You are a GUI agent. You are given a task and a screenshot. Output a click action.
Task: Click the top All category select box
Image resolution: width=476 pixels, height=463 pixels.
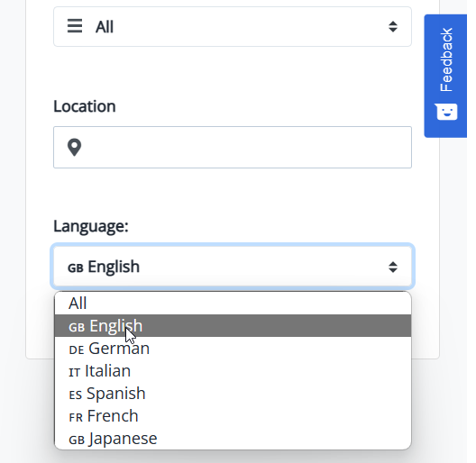(x=233, y=27)
